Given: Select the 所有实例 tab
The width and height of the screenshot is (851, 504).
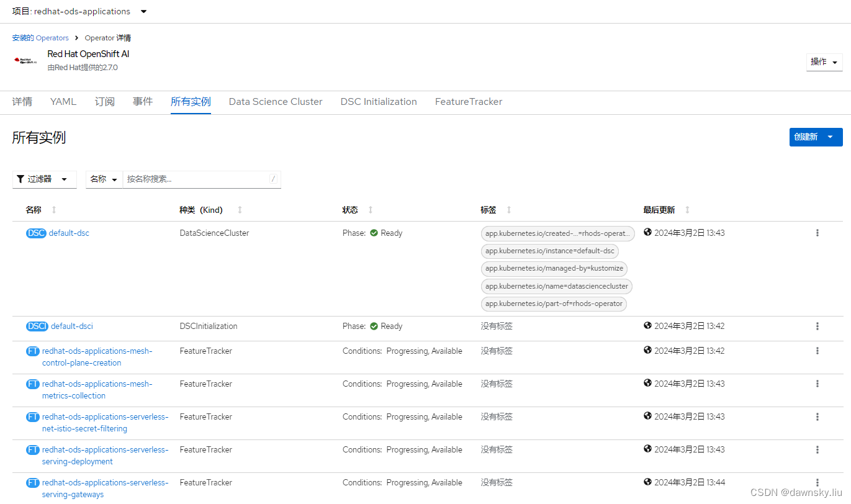Looking at the screenshot, I should pyautogui.click(x=191, y=102).
